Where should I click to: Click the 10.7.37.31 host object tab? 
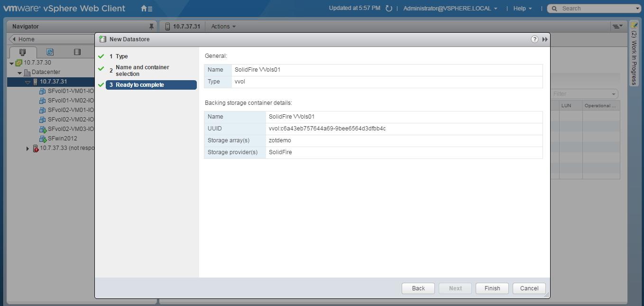[183, 27]
